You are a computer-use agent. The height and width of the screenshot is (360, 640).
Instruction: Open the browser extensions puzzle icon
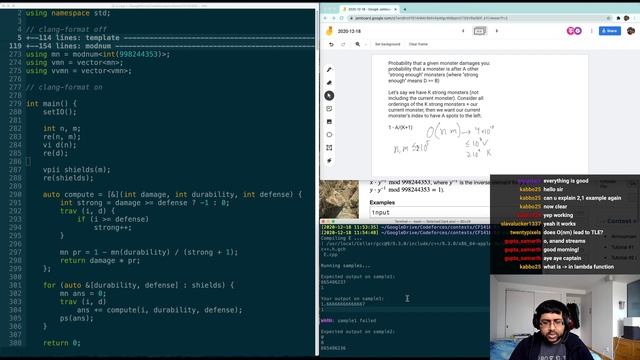tap(618, 18)
